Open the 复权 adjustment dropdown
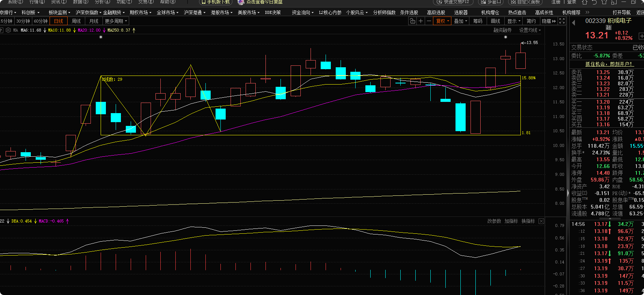This screenshot has width=644, height=295. pyautogui.click(x=443, y=21)
